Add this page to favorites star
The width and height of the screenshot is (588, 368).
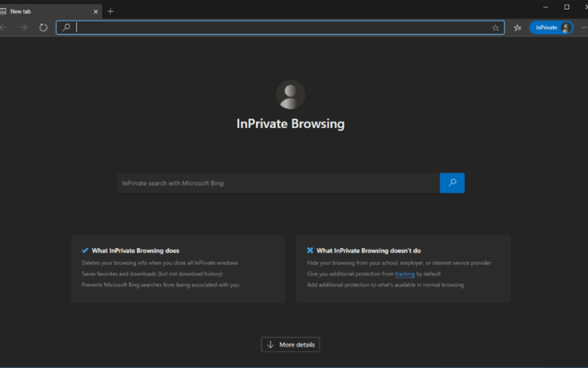click(x=495, y=28)
